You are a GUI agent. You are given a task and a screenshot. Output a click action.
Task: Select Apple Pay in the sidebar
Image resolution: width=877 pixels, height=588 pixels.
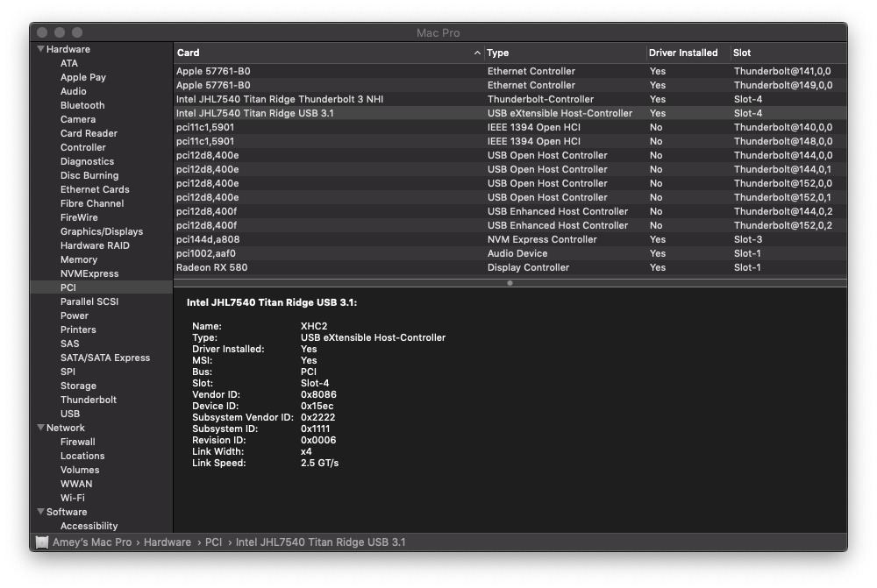click(x=82, y=77)
